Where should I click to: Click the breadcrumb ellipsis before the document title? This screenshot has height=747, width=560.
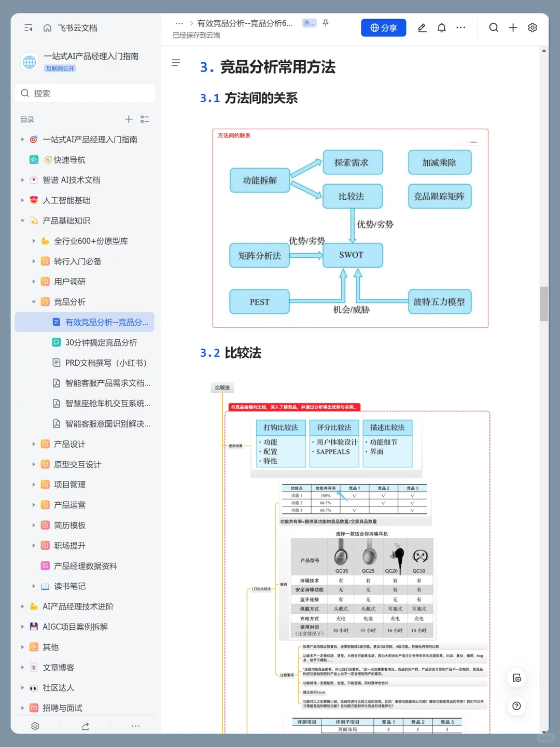click(179, 23)
